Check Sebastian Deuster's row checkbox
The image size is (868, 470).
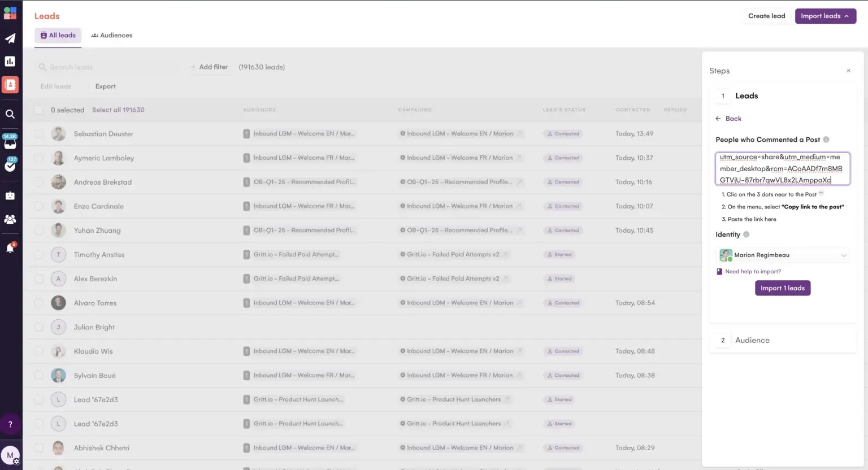click(38, 134)
